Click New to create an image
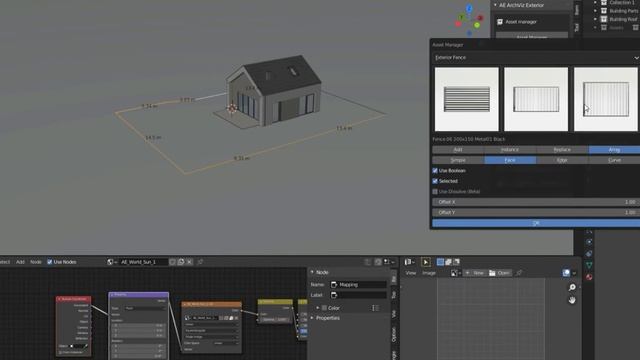The width and height of the screenshot is (640, 360). coord(475,273)
